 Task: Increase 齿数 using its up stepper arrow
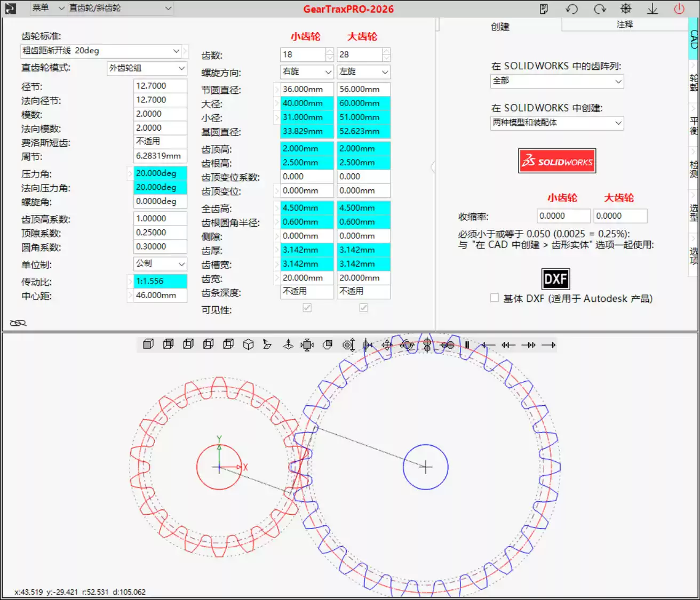click(329, 51)
